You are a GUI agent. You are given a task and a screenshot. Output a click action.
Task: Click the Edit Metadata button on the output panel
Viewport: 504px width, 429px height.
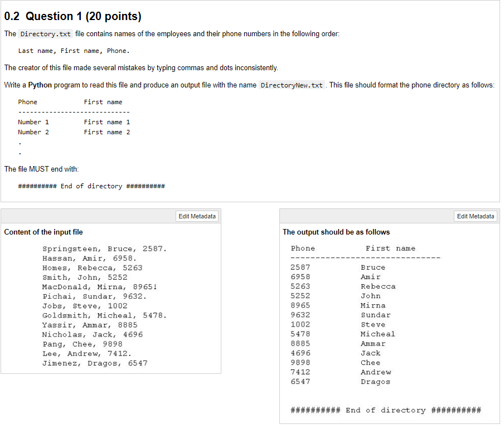click(475, 216)
